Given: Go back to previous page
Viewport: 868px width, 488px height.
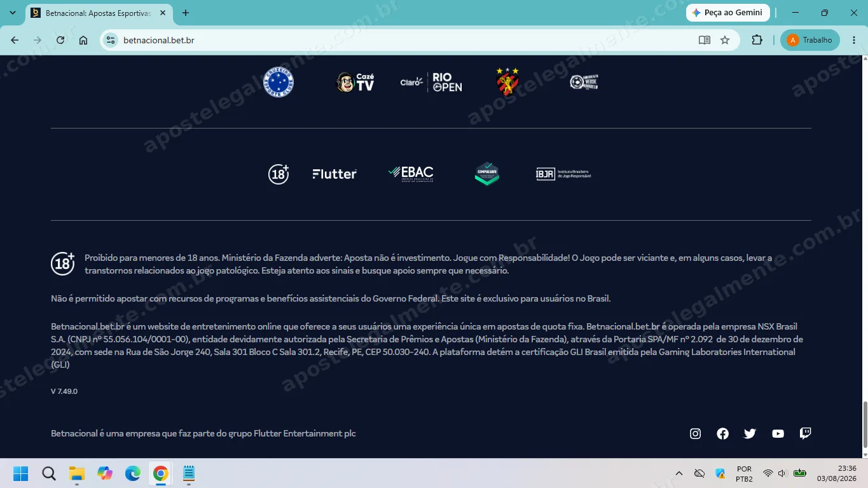Looking at the screenshot, I should (x=15, y=40).
